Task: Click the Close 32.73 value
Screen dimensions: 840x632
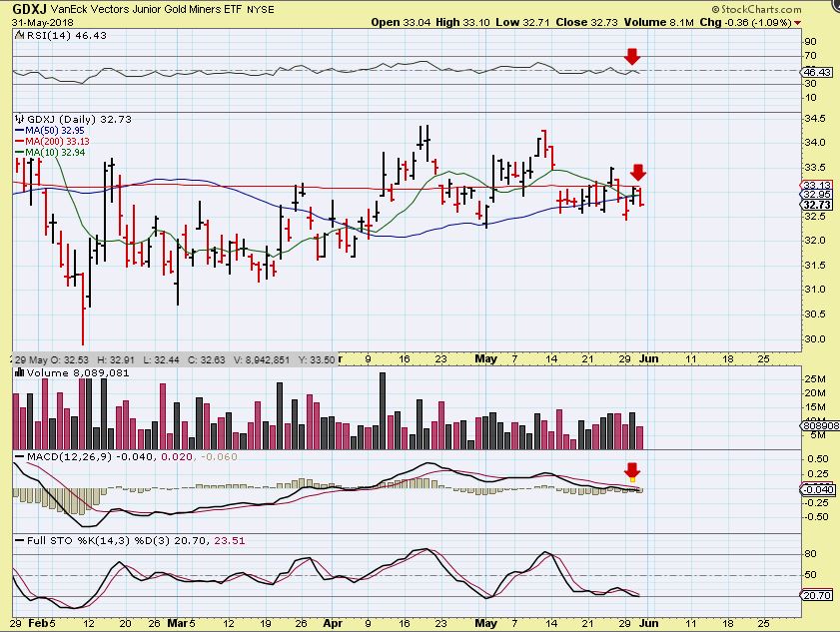Action: point(586,23)
